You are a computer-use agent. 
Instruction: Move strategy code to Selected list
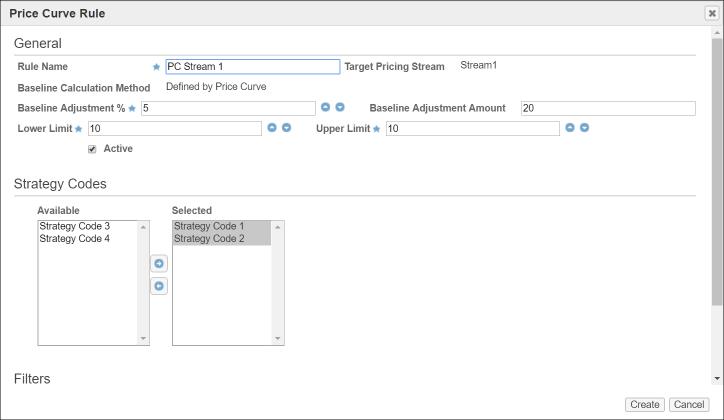(159, 264)
